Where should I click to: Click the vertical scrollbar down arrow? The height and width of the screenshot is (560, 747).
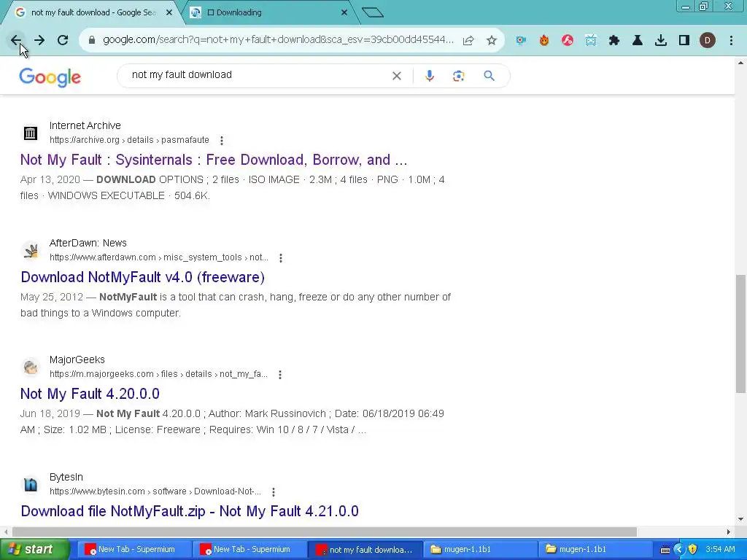pyautogui.click(x=740, y=519)
